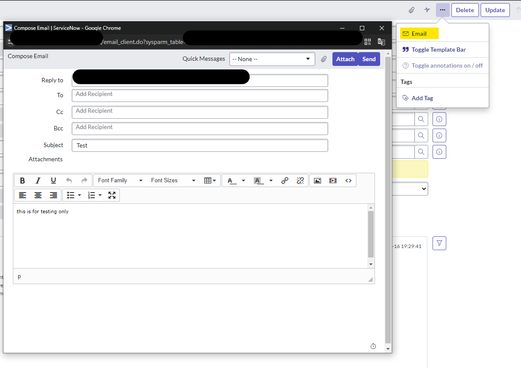Viewport: 521px width, 368px height.
Task: Open the insert table menu
Action: 210,181
